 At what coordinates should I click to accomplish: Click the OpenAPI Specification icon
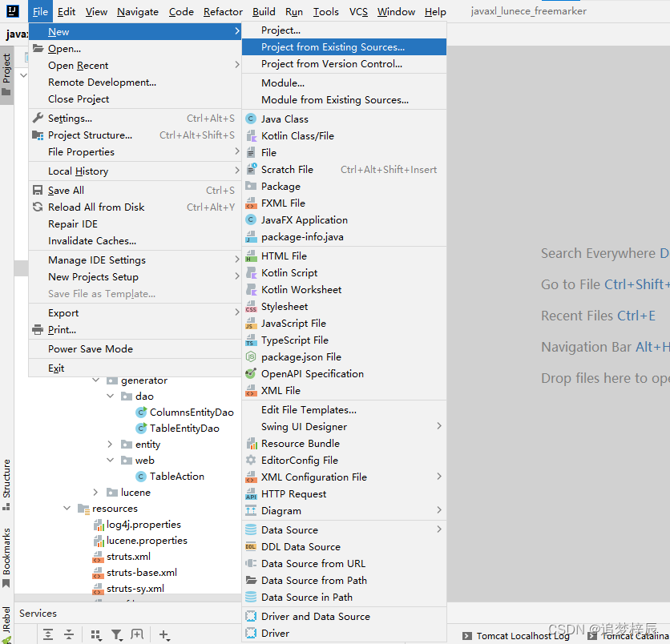(x=252, y=374)
